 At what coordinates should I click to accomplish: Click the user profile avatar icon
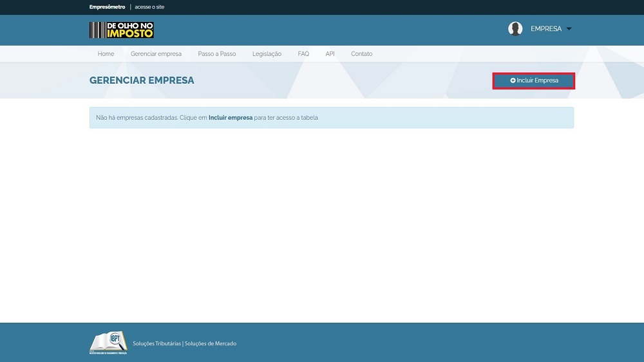515,29
